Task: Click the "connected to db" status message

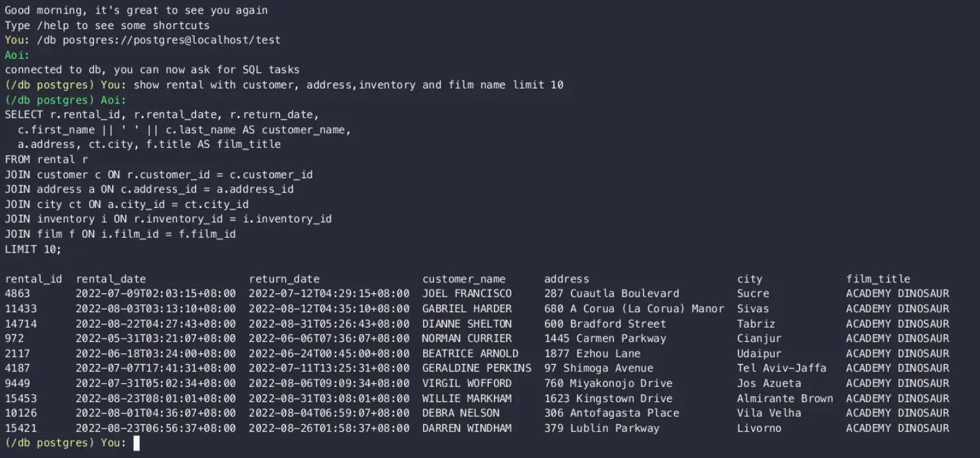Action: point(152,70)
